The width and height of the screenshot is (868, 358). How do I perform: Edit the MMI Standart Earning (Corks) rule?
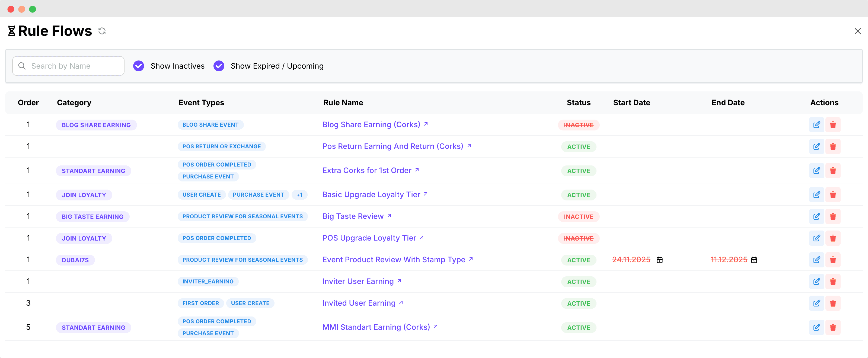(816, 327)
